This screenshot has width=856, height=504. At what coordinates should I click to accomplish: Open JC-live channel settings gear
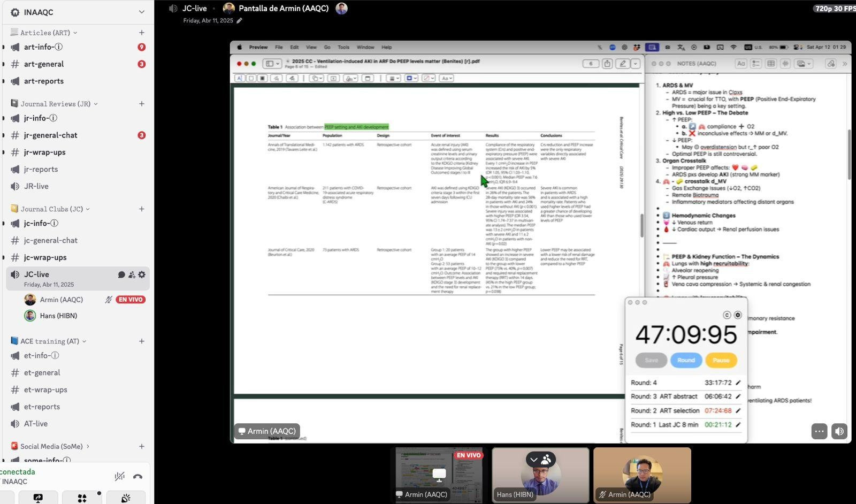click(x=142, y=274)
